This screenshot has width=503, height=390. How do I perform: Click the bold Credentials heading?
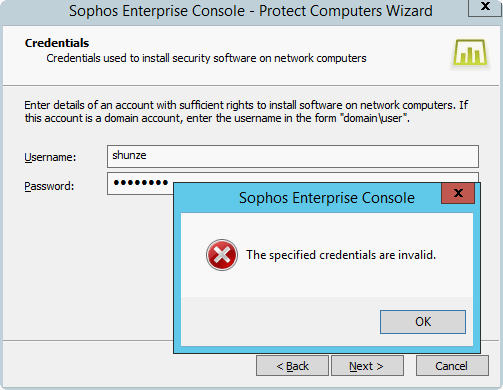57,43
